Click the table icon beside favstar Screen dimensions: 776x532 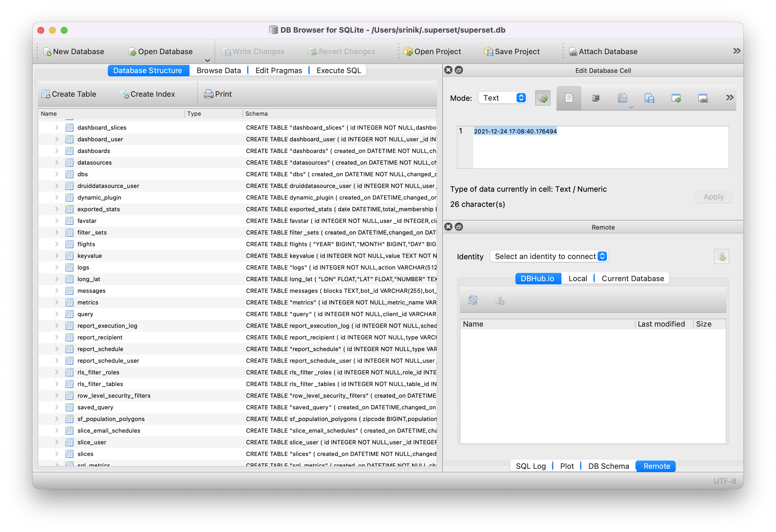[x=69, y=221]
